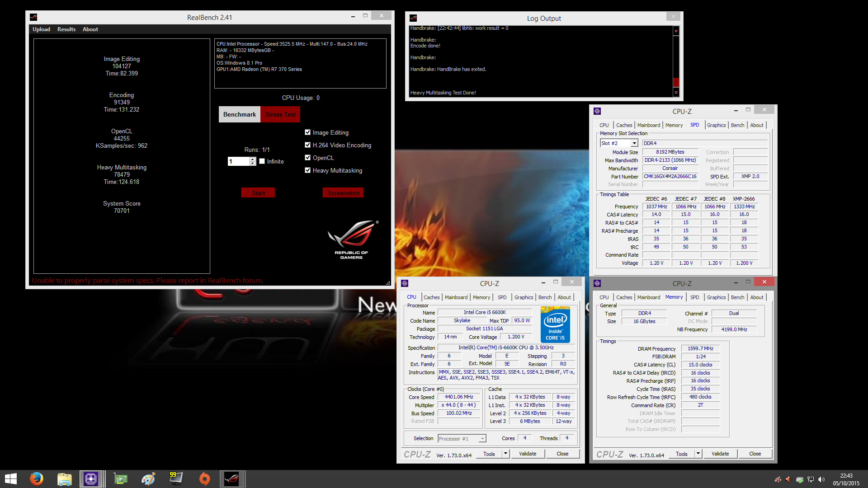Select the Benchmark tab

pyautogui.click(x=240, y=114)
